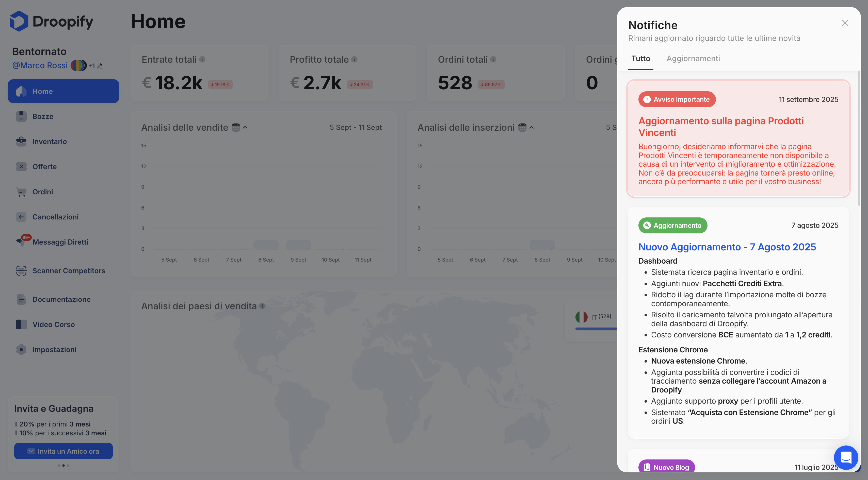Select the last carousel dot under Invita e Guadagna

[68, 466]
